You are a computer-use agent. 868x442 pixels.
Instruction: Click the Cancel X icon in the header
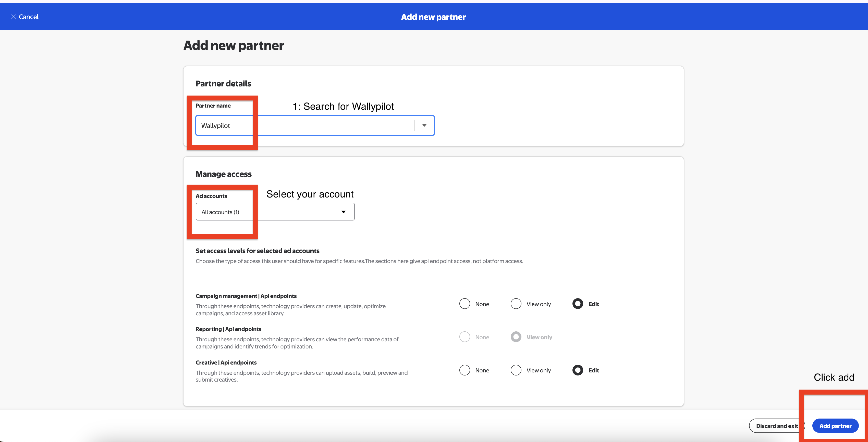click(x=14, y=17)
